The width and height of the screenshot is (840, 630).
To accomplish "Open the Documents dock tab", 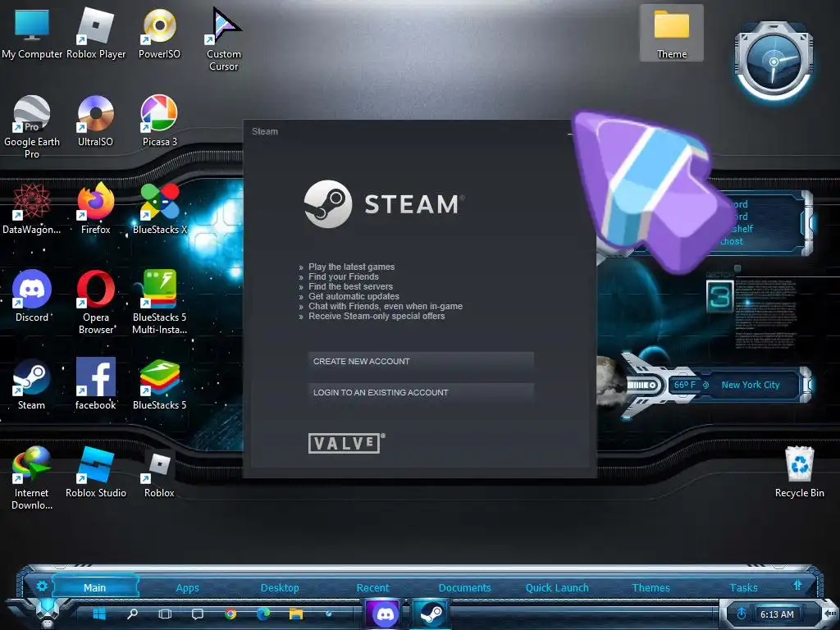I will tap(464, 587).
